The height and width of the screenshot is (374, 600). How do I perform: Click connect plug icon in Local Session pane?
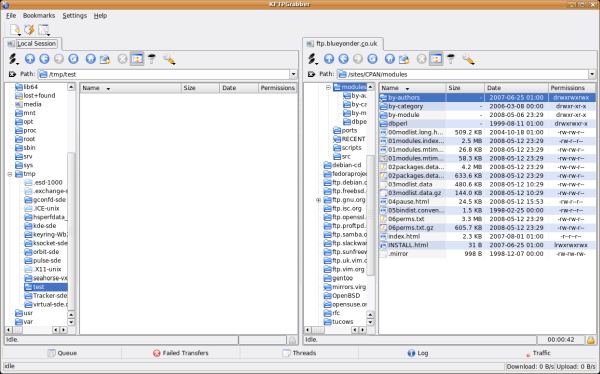pos(13,59)
